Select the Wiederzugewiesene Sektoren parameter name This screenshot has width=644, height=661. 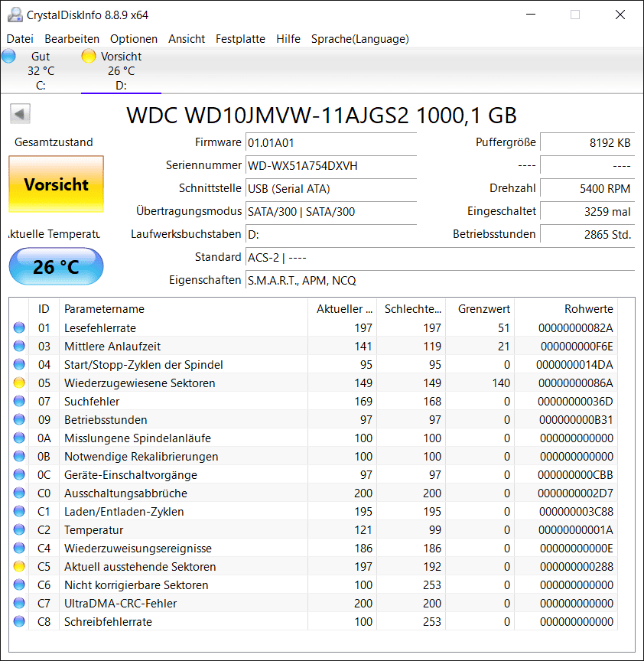click(139, 383)
